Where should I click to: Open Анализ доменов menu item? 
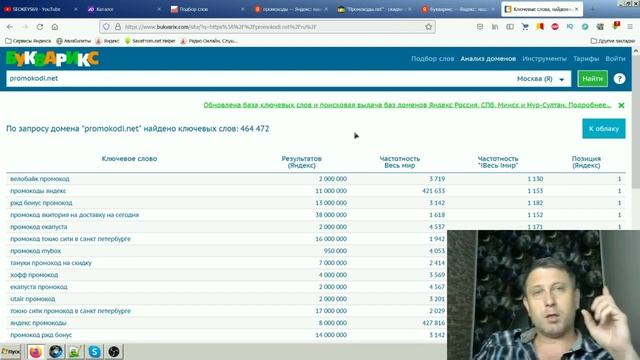click(488, 59)
